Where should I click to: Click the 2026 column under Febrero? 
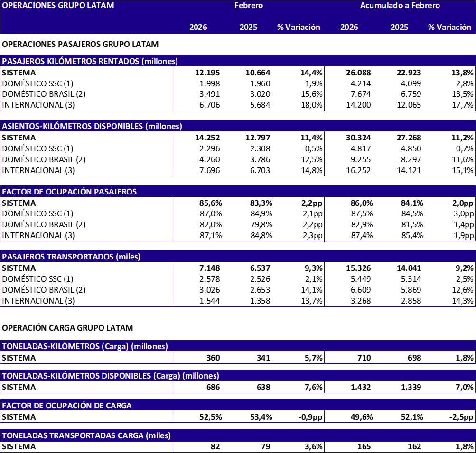pos(198,27)
